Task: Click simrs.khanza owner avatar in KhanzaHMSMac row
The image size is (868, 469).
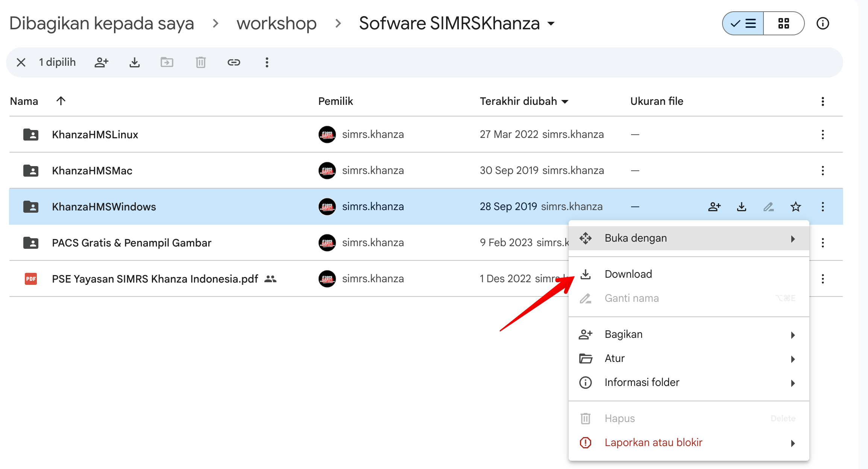Action: coord(327,171)
